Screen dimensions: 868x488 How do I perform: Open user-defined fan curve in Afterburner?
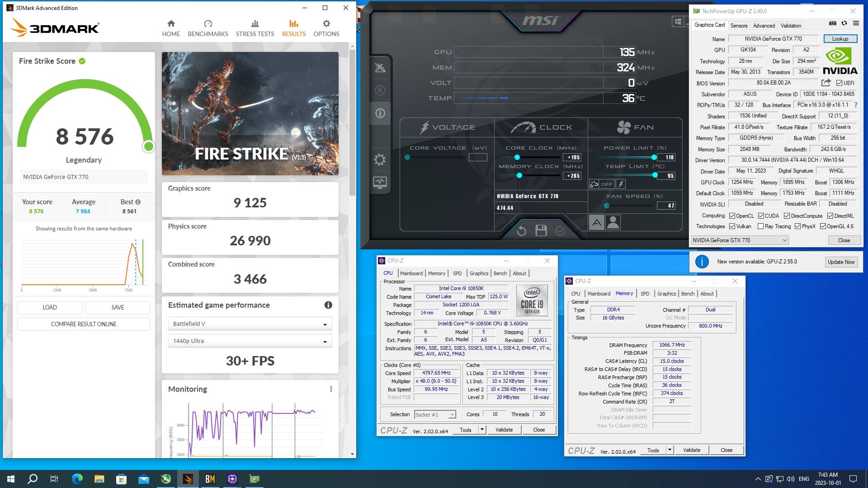613,222
